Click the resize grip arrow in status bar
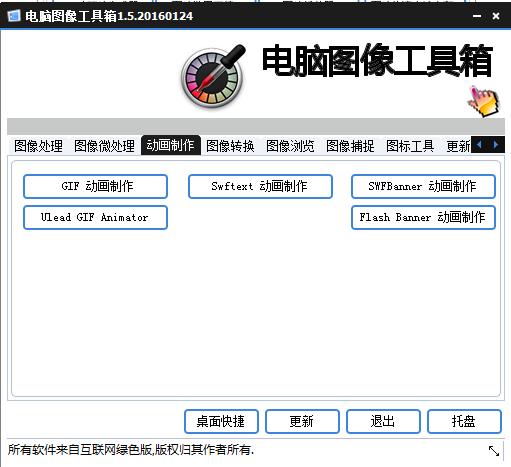 point(494,451)
